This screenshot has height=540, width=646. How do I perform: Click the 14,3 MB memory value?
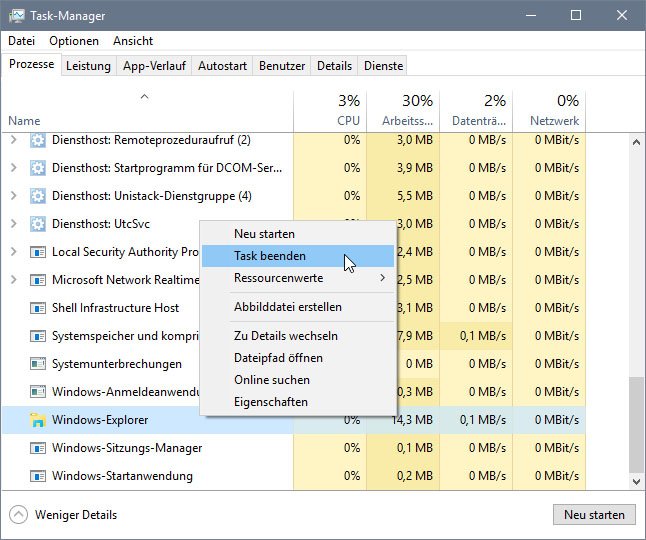[x=412, y=420]
